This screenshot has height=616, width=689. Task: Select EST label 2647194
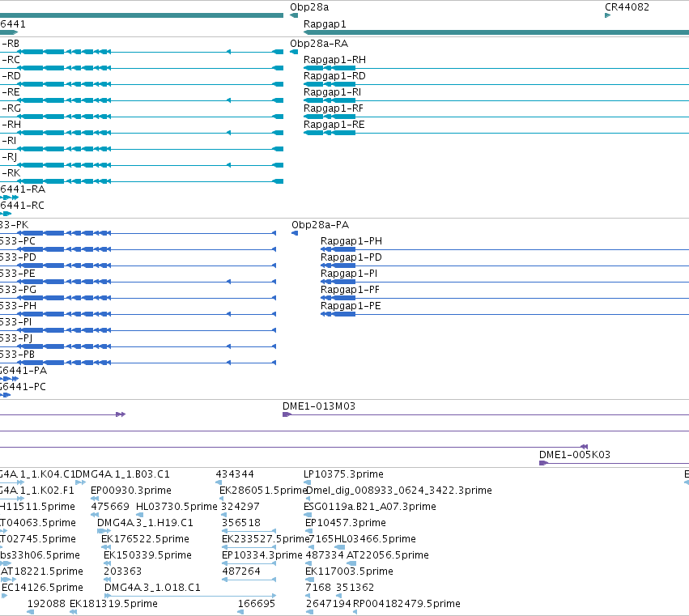pos(328,604)
